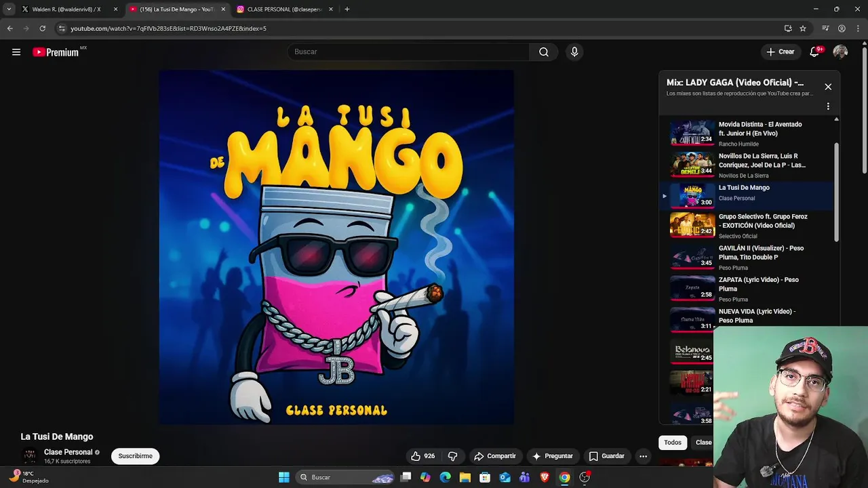This screenshot has width=868, height=488.
Task: Click the search magnifier button
Action: 544,52
